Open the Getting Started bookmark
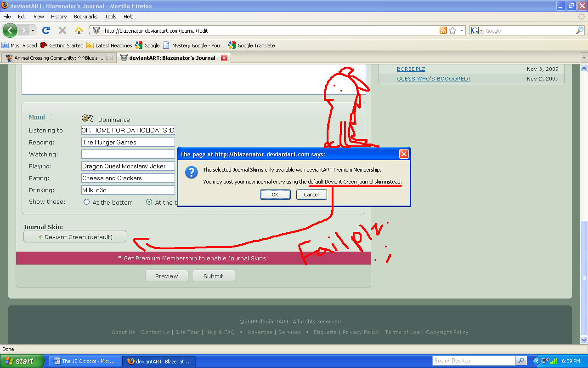 [62, 45]
